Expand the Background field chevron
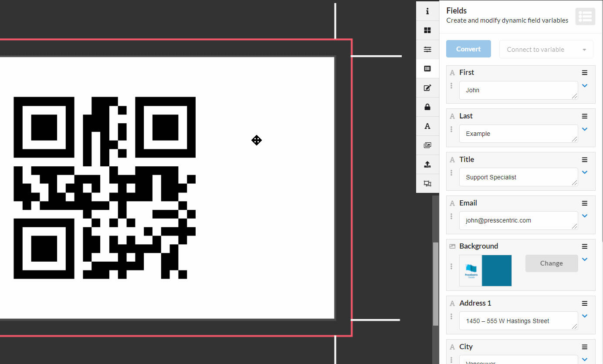Screen dimensions: 603x364 [x=585, y=259]
